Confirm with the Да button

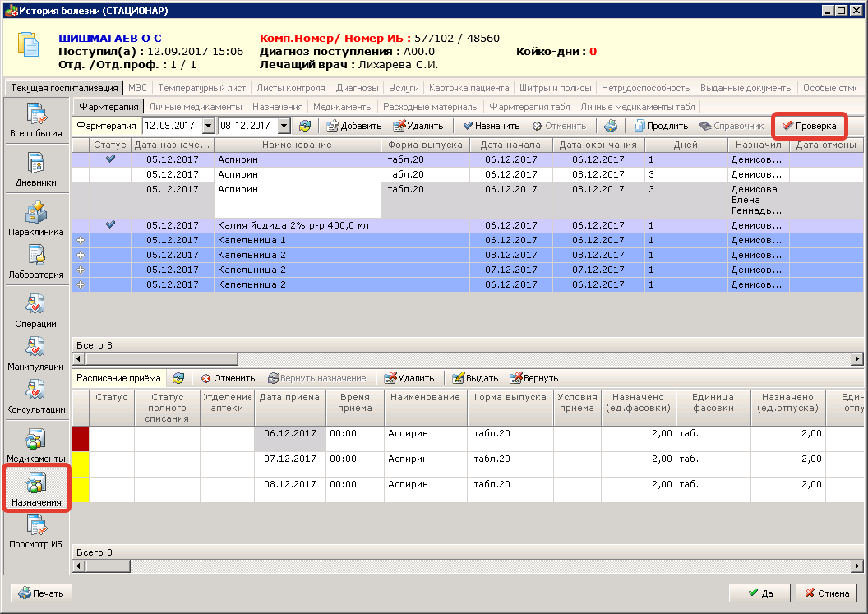coord(760,593)
